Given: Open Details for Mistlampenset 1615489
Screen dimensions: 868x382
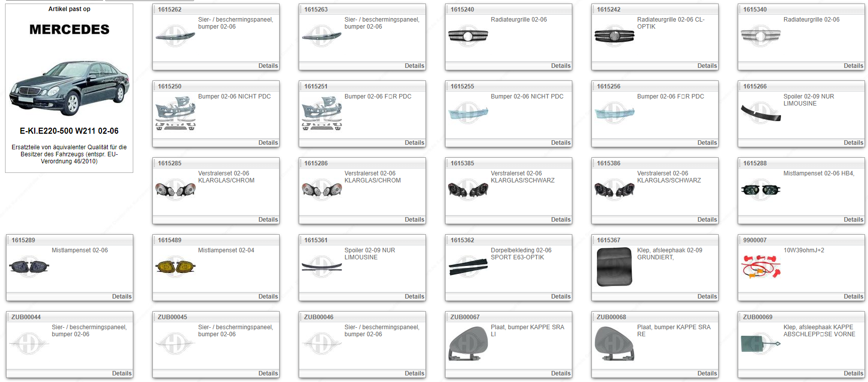Looking at the screenshot, I should coord(268,297).
